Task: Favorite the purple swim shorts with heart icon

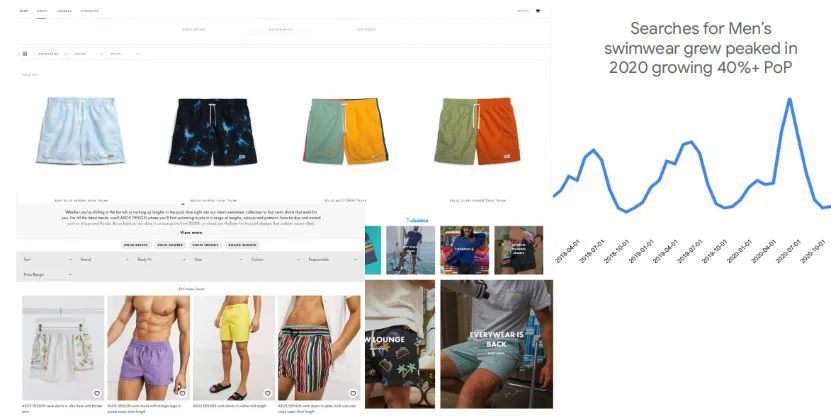Action: pos(182,393)
